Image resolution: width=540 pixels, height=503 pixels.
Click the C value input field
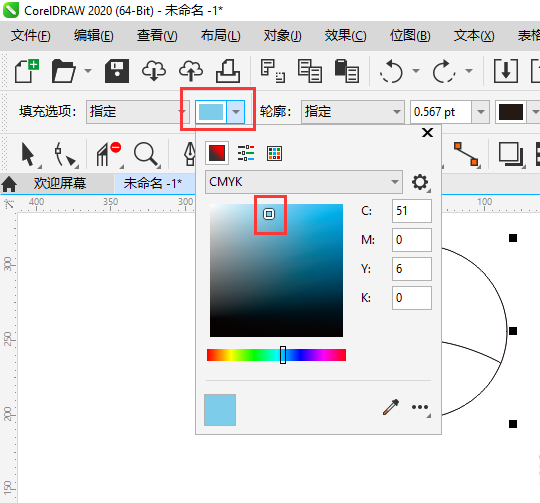412,211
